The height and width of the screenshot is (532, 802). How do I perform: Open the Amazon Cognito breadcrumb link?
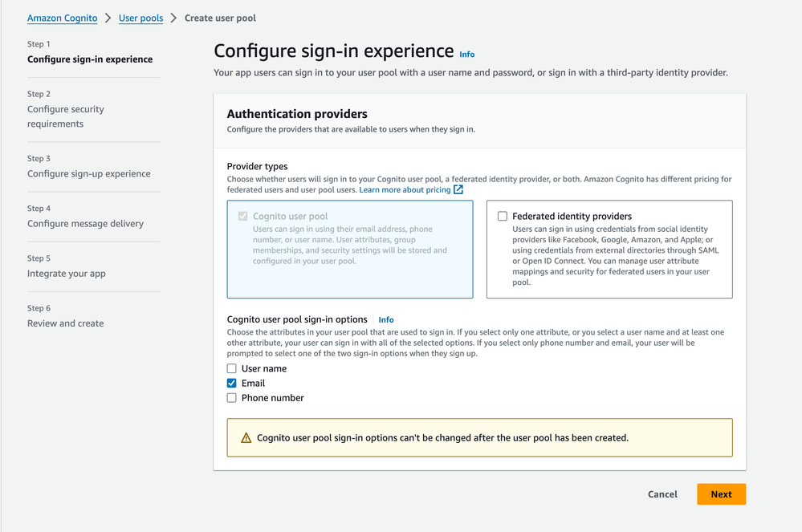(62, 18)
